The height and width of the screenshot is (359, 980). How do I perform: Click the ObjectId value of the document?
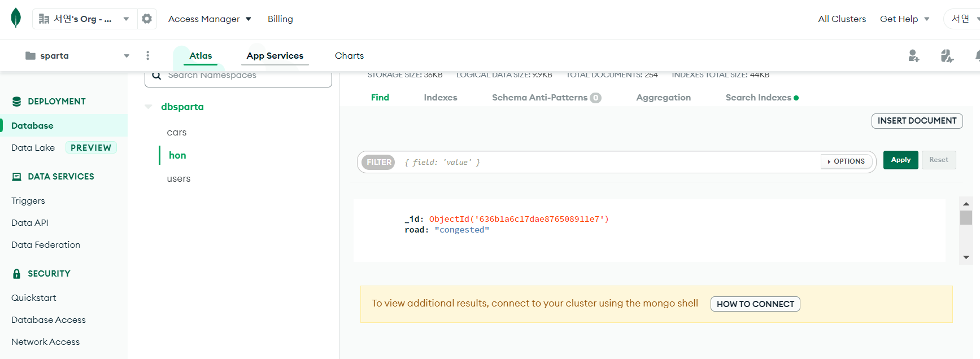click(519, 219)
